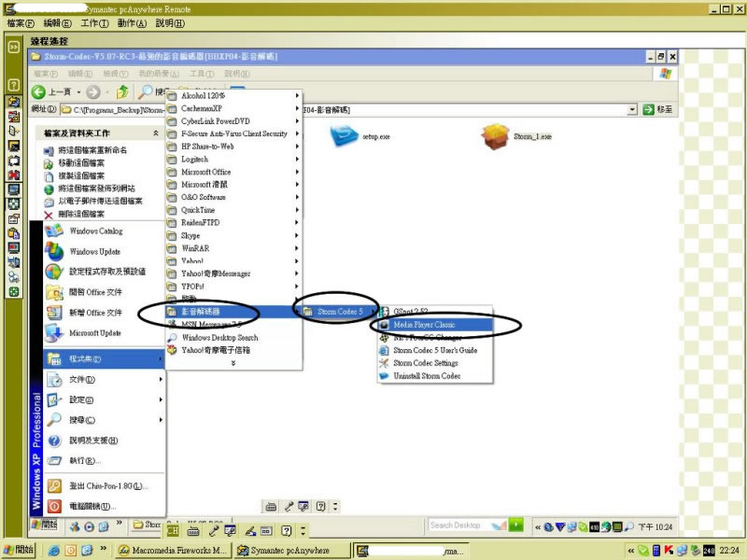747x560 pixels.
Task: Click 電腦關機 shut down option
Action: tap(104, 506)
